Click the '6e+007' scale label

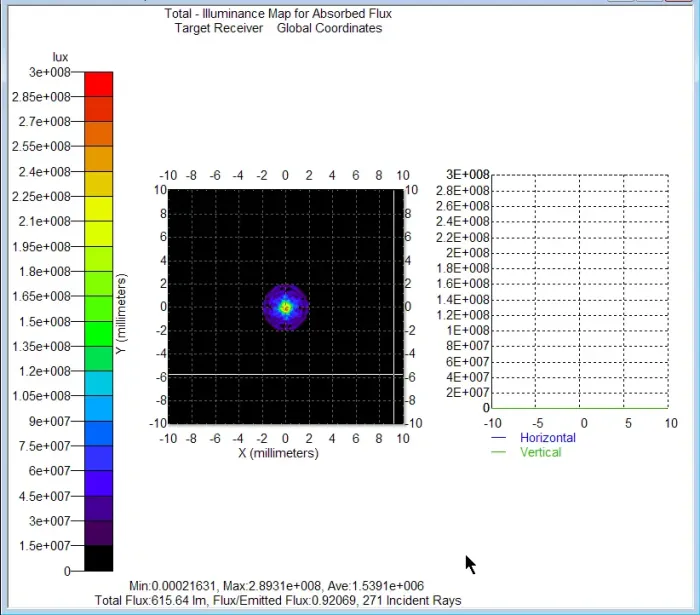tap(50, 471)
